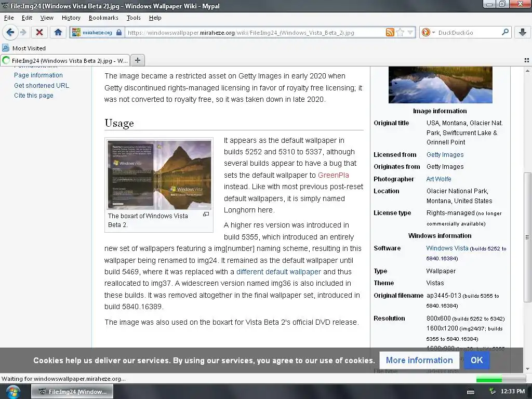The image size is (532, 399).
Task: Click the list all tabs icon
Action: coord(527,60)
